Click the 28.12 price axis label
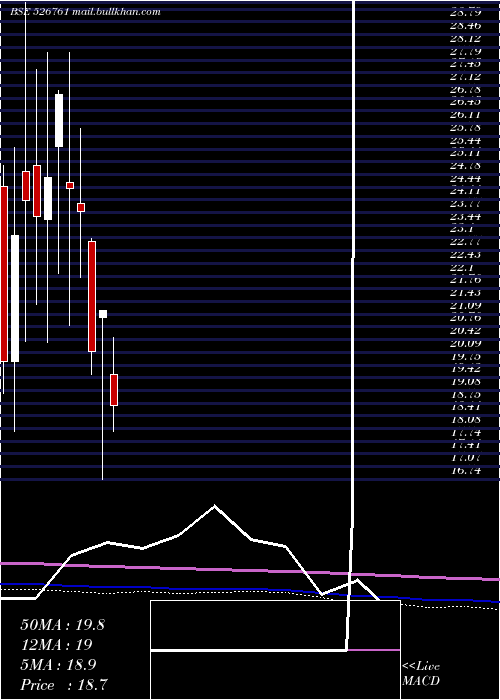The height and width of the screenshot is (700, 500). click(x=466, y=39)
